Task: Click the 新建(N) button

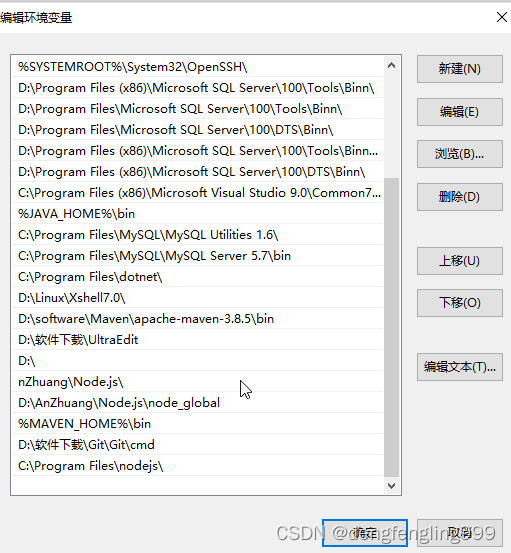Action: coord(460,69)
